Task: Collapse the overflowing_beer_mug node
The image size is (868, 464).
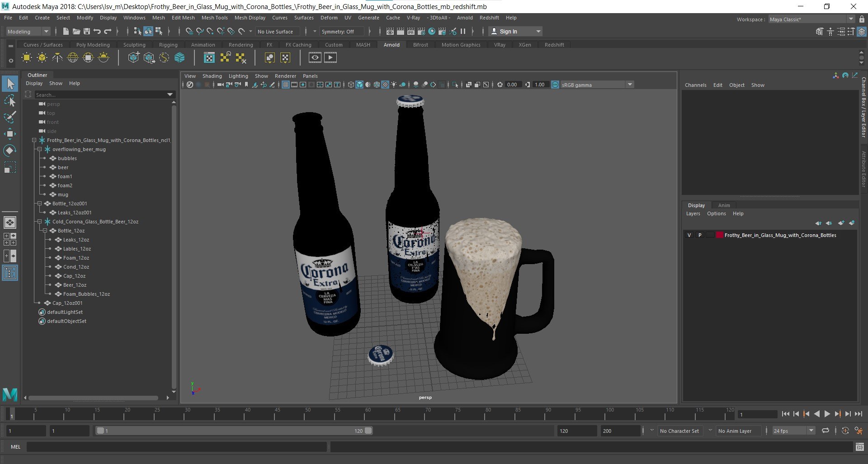Action: coord(40,149)
